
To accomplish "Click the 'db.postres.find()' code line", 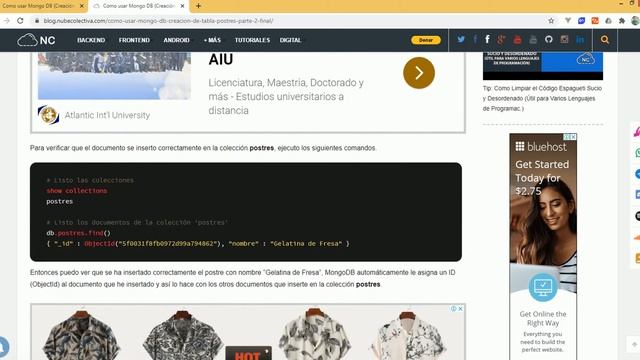I will pyautogui.click(x=78, y=233).
